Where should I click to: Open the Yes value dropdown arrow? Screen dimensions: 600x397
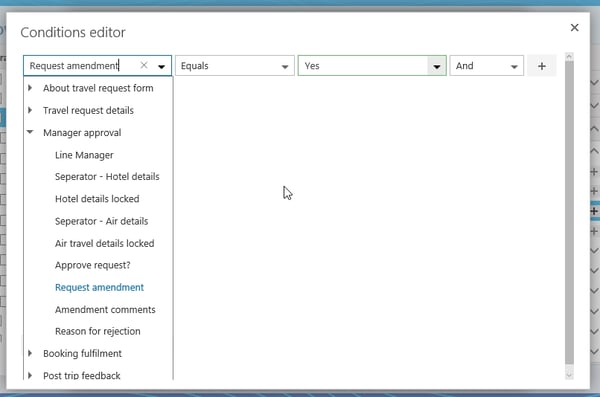(436, 66)
